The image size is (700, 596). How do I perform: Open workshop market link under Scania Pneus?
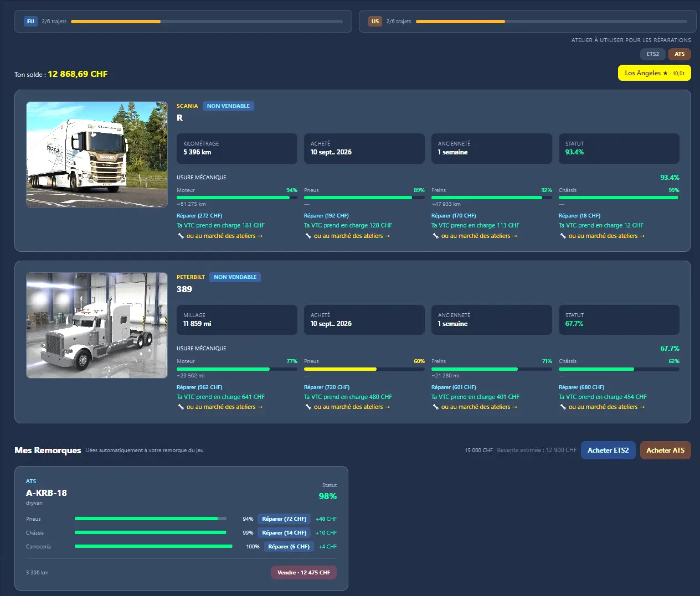[x=352, y=236]
